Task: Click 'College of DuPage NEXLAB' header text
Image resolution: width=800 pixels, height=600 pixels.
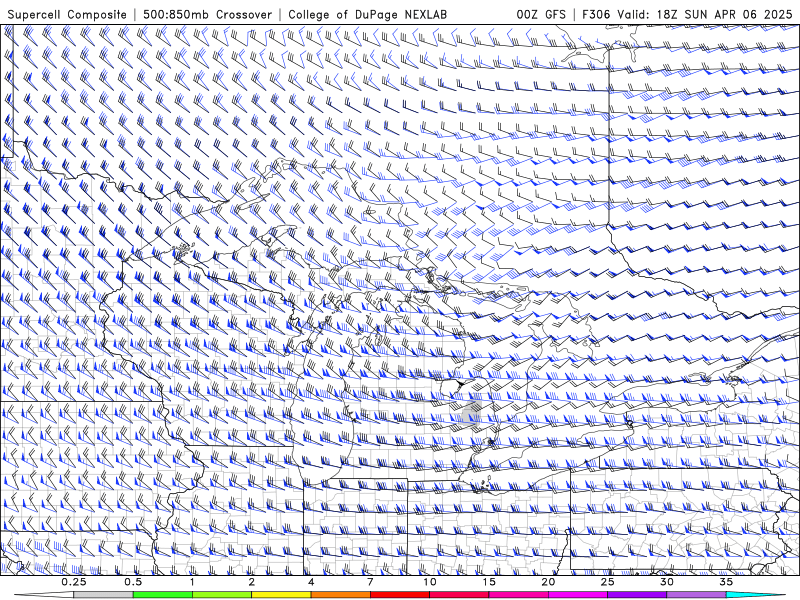Action: click(367, 14)
